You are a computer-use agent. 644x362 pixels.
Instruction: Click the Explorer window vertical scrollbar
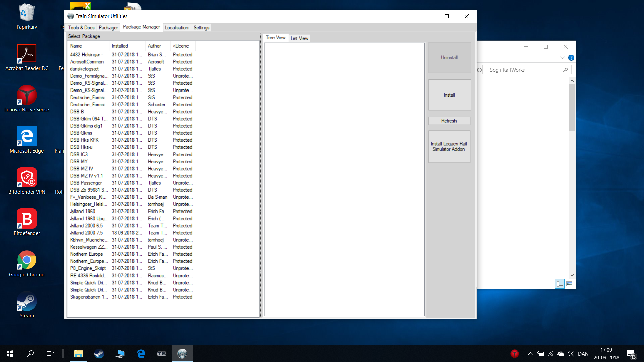(x=572, y=107)
